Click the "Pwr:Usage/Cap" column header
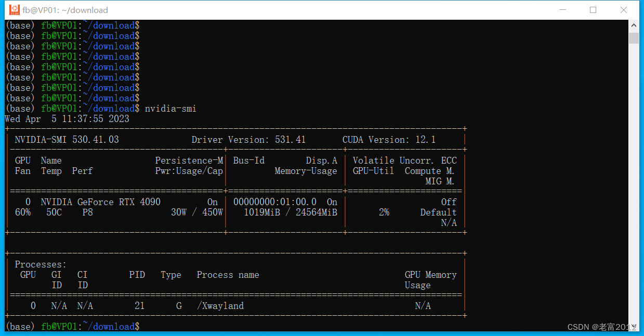The image size is (644, 336). coord(189,171)
